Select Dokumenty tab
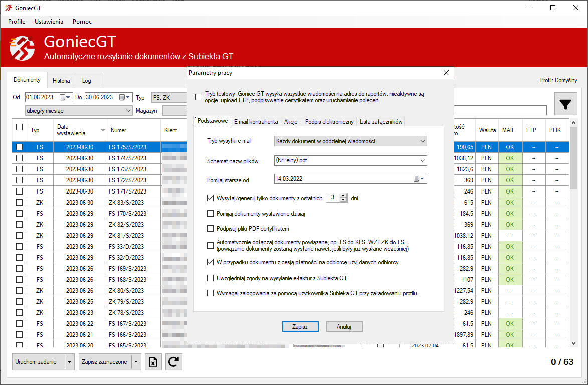 27,80
